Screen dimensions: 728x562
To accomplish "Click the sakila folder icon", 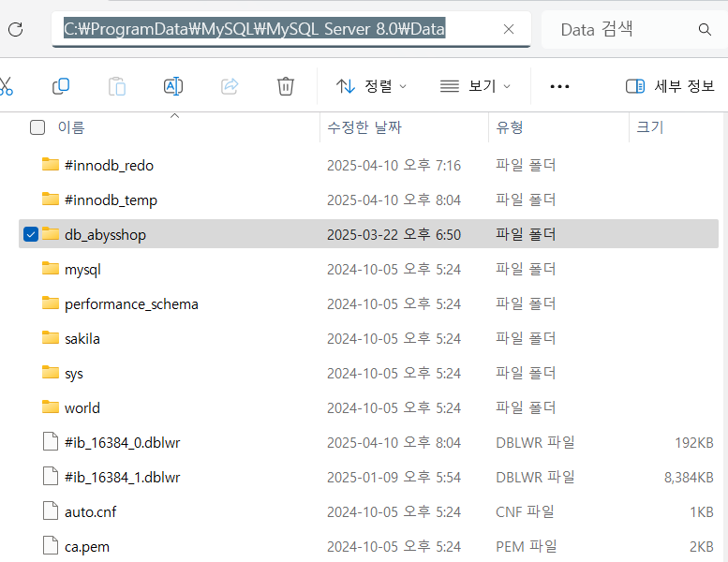I will pos(51,338).
